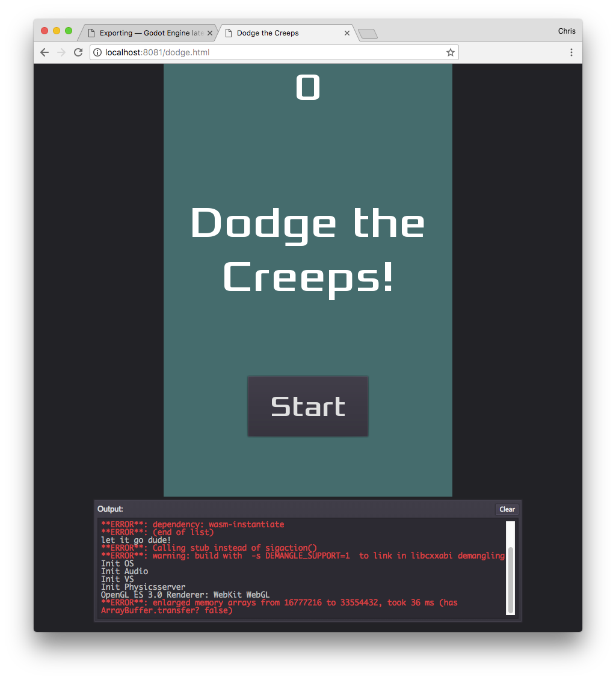Open a new browser tab
616x680 pixels.
pyautogui.click(x=367, y=34)
